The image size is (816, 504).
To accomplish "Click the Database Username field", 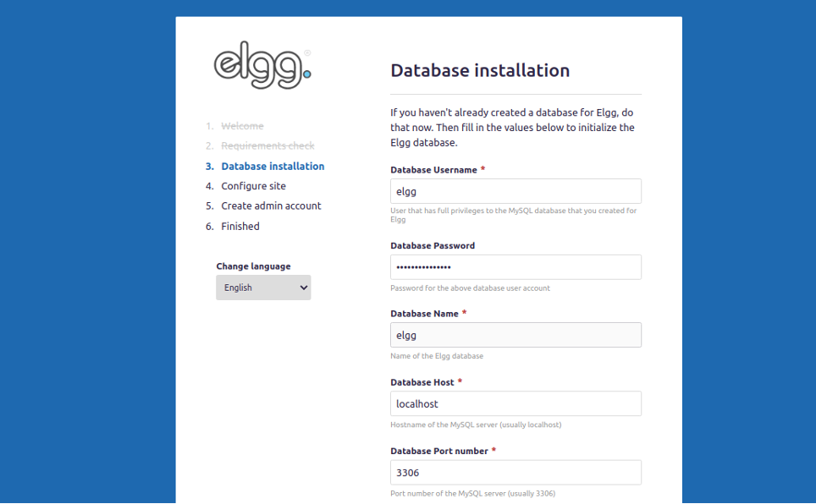I will tap(516, 191).
